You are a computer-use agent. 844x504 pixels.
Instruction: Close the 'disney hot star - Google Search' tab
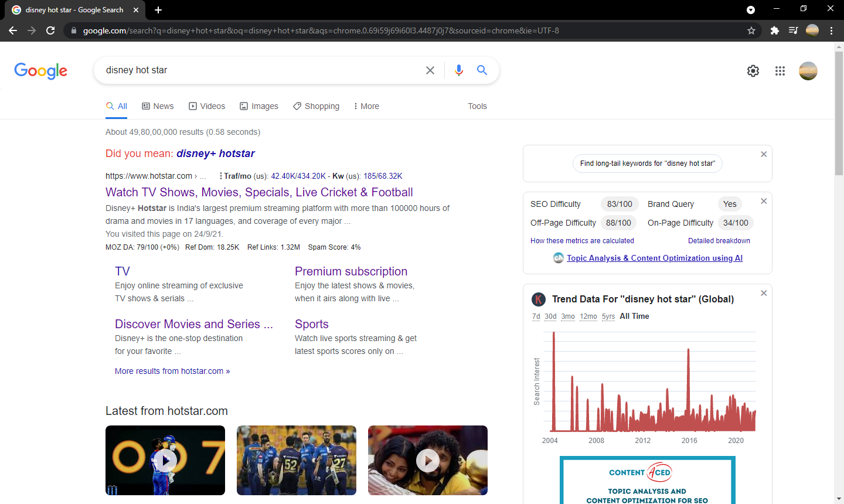click(x=136, y=10)
